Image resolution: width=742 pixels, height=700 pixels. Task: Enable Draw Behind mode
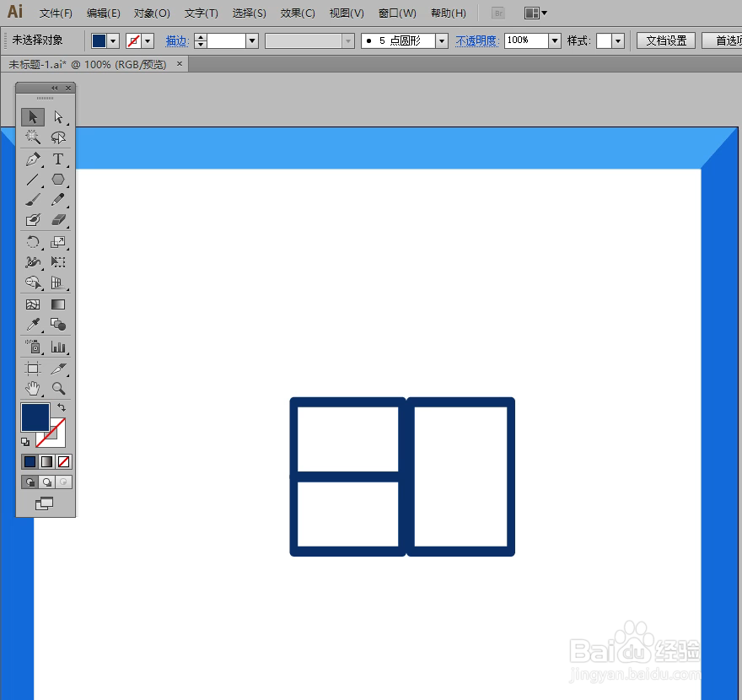[x=46, y=482]
